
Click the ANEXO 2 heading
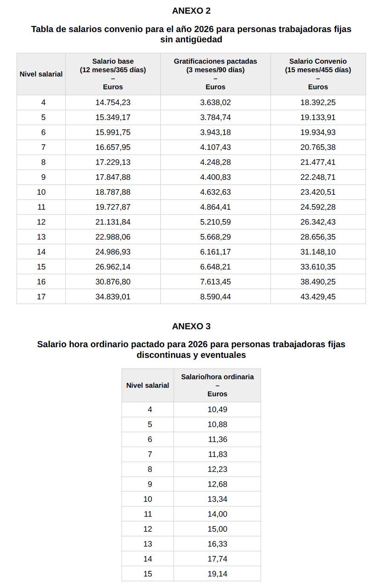coord(191,11)
